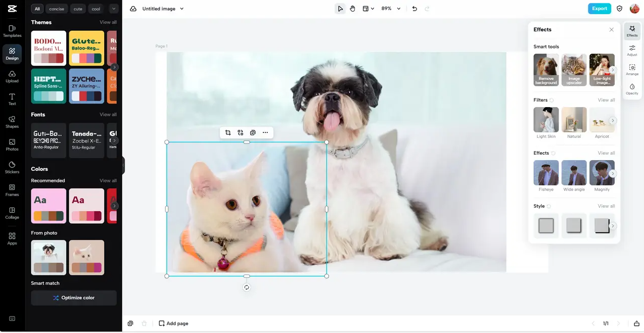Apply the pink recommended color palette
Viewport: 644px width, 333px height.
point(49,206)
